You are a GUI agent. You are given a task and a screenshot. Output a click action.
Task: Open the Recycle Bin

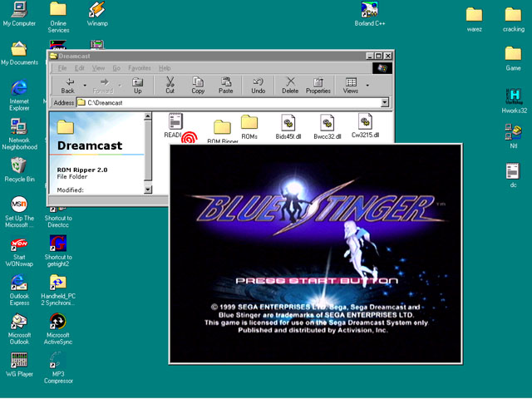(19, 170)
